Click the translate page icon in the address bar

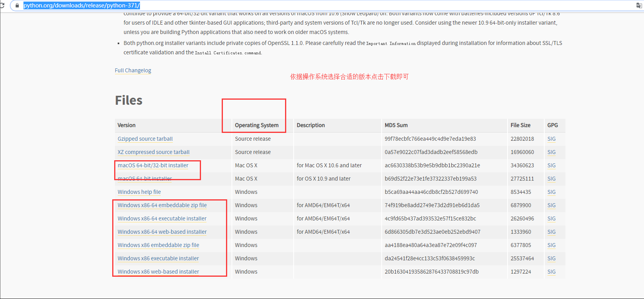tap(639, 5)
